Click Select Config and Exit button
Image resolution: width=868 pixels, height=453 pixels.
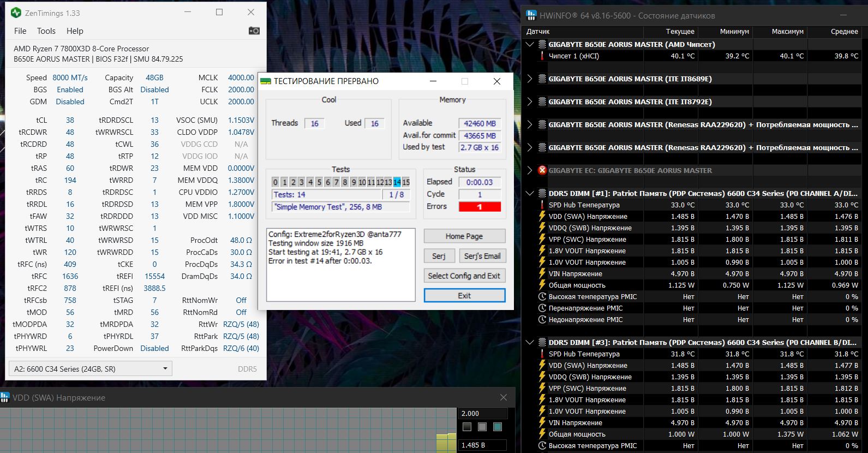tap(464, 276)
